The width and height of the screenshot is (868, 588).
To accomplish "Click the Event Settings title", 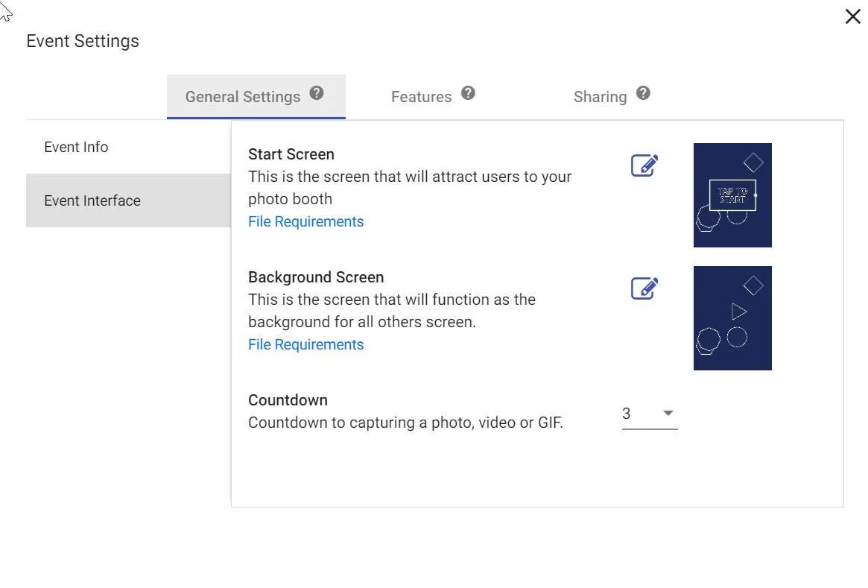I will 83,41.
